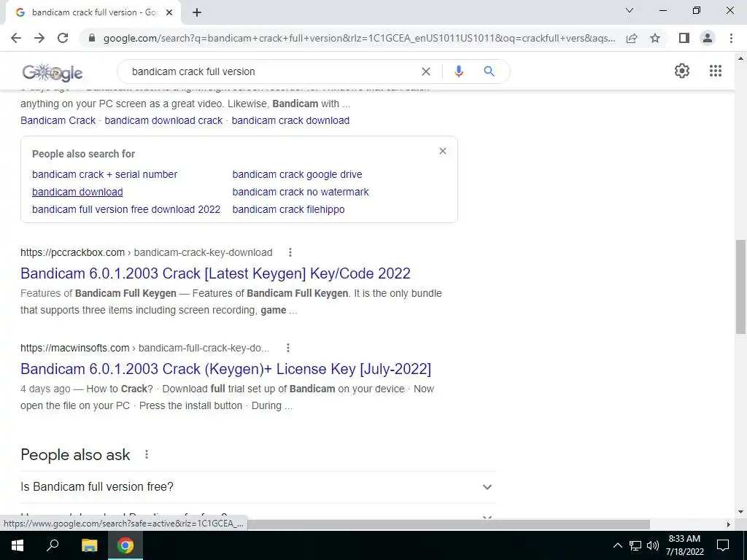
Task: Open options for the macwinsofts.com result
Action: (x=287, y=348)
